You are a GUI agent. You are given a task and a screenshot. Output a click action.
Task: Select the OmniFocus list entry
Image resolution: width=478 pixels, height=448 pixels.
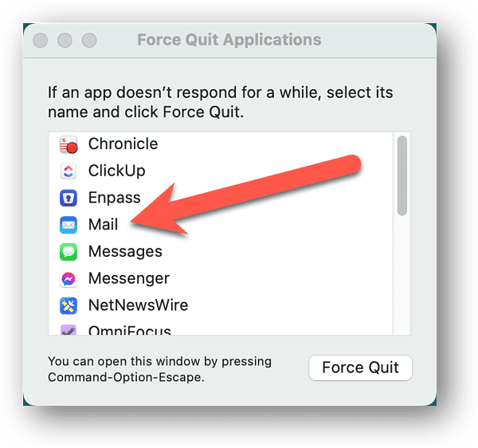pyautogui.click(x=130, y=330)
